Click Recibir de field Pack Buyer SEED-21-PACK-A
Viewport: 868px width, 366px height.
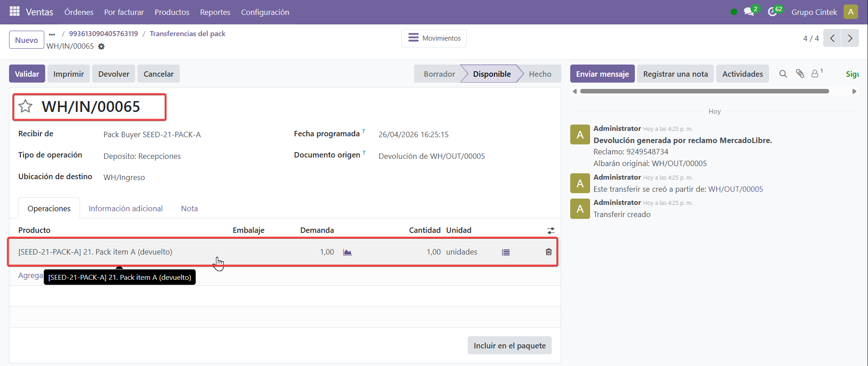click(x=152, y=134)
